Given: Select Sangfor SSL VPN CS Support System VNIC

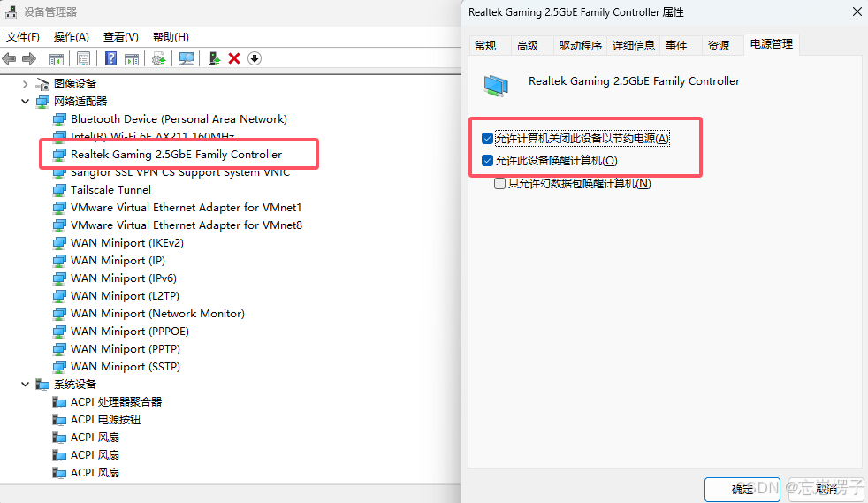Looking at the screenshot, I should point(180,172).
